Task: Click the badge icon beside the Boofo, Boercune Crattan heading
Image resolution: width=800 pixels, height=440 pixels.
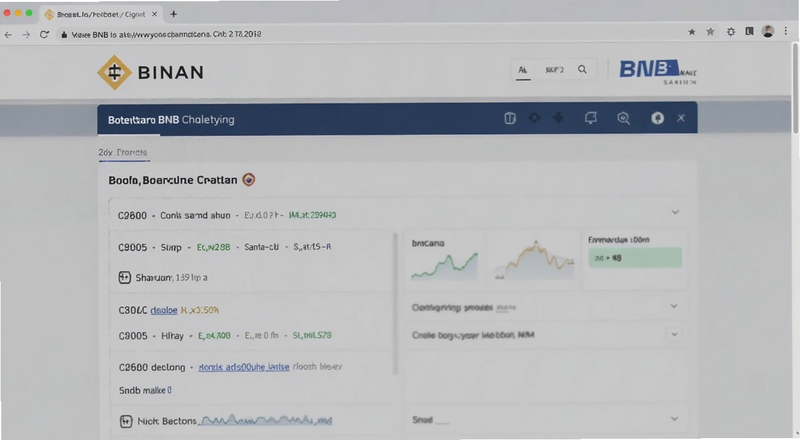Action: pos(248,180)
